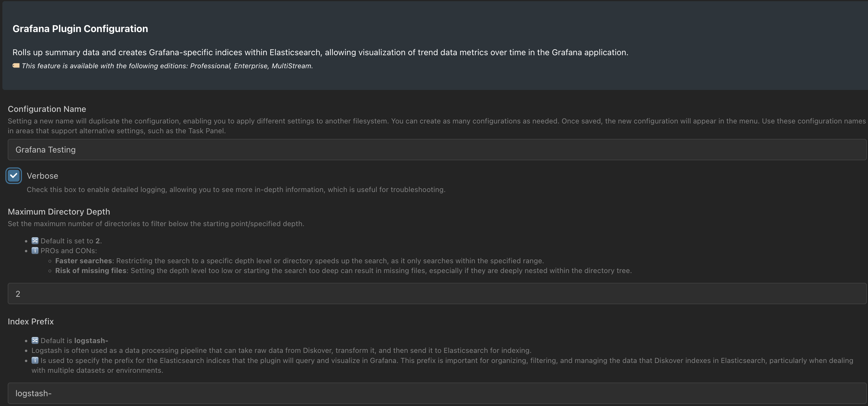
Task: Click the bold 'Faster searches' text
Action: point(84,261)
